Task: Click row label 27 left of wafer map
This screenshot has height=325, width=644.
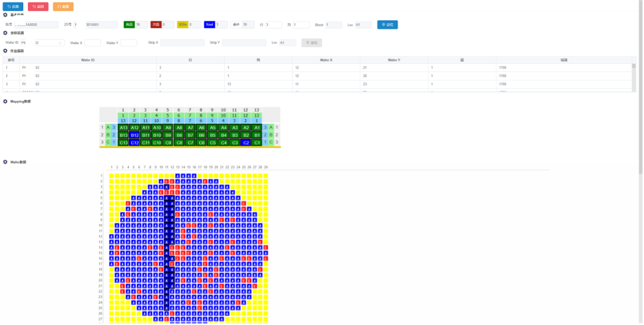Action: [x=100, y=319]
